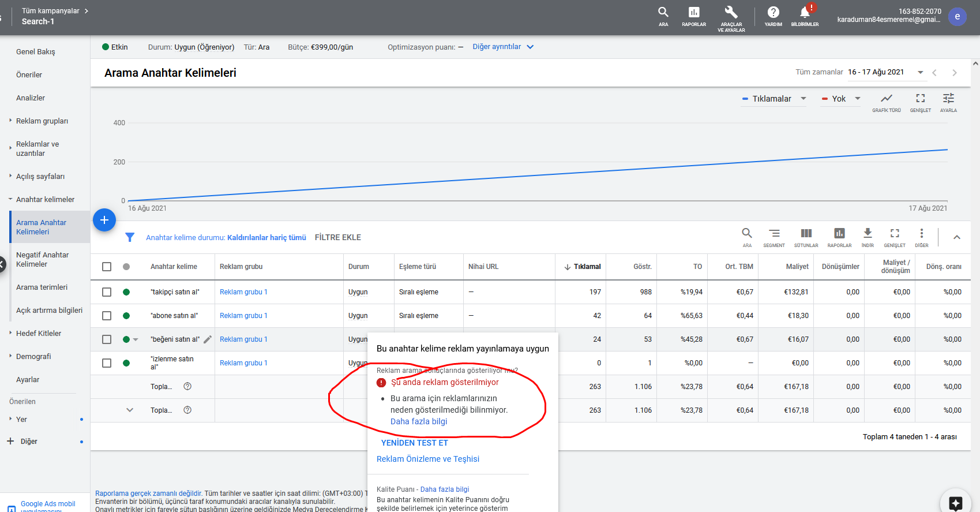The image size is (980, 512).
Task: Collapse the table toolbar chevron
Action: pos(957,237)
